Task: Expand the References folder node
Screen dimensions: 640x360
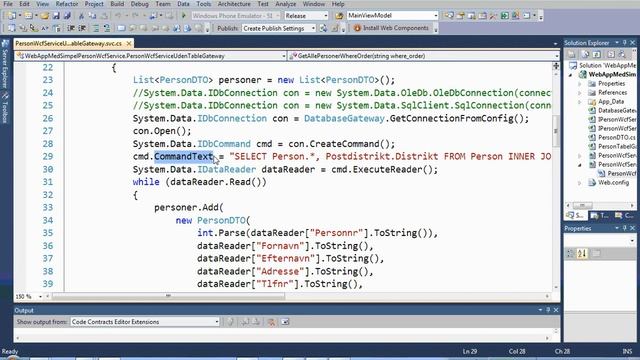Action: click(x=580, y=93)
